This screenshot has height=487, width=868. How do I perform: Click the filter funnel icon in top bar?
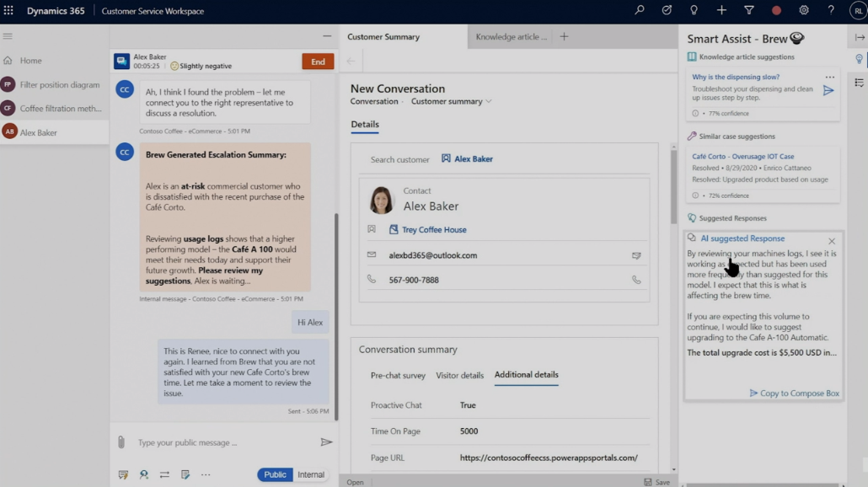coord(749,11)
